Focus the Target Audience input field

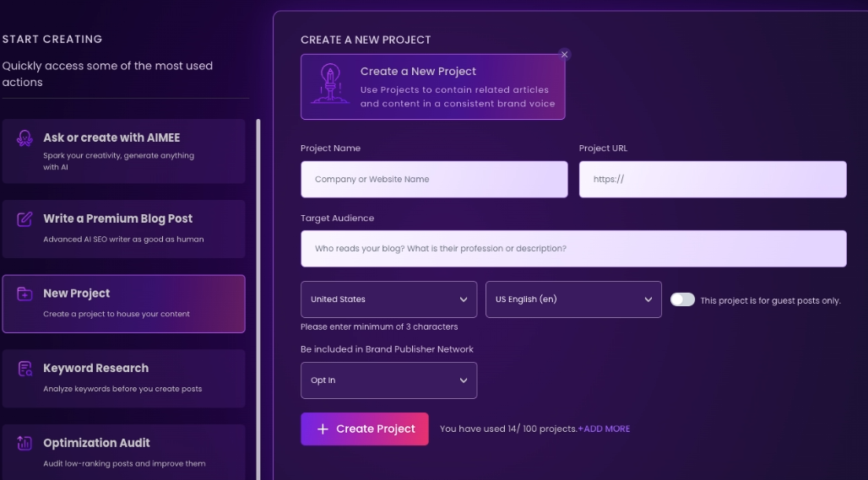573,248
